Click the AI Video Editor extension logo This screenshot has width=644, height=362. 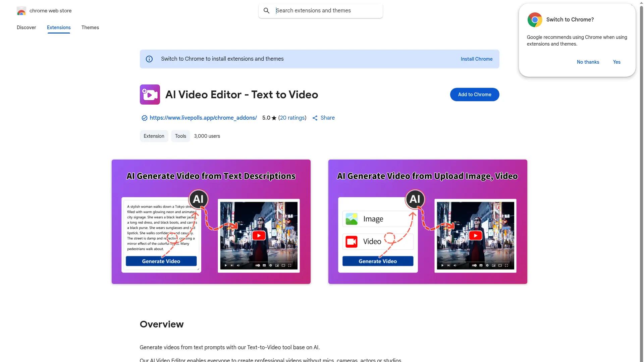coord(150,95)
